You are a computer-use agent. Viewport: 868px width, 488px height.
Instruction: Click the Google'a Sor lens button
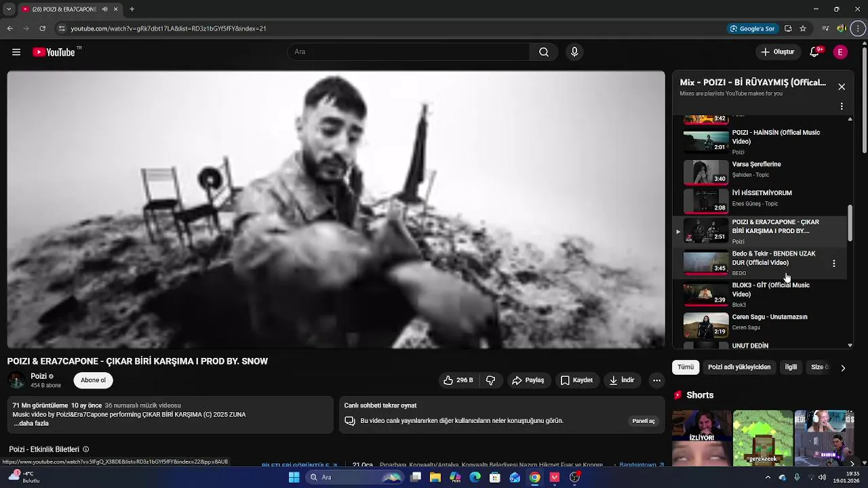pos(751,28)
